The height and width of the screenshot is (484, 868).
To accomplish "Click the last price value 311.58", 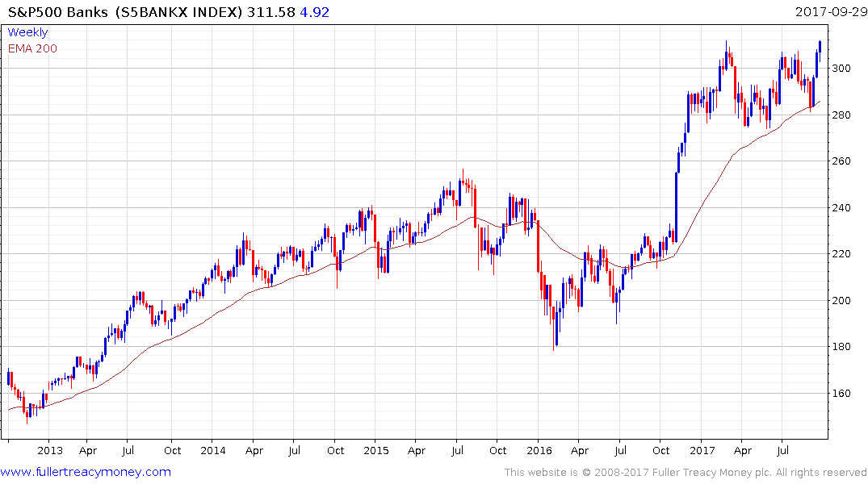I will click(x=271, y=12).
